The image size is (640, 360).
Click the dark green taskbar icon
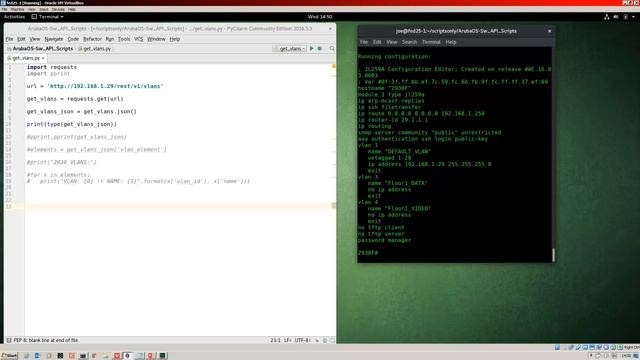162,356
